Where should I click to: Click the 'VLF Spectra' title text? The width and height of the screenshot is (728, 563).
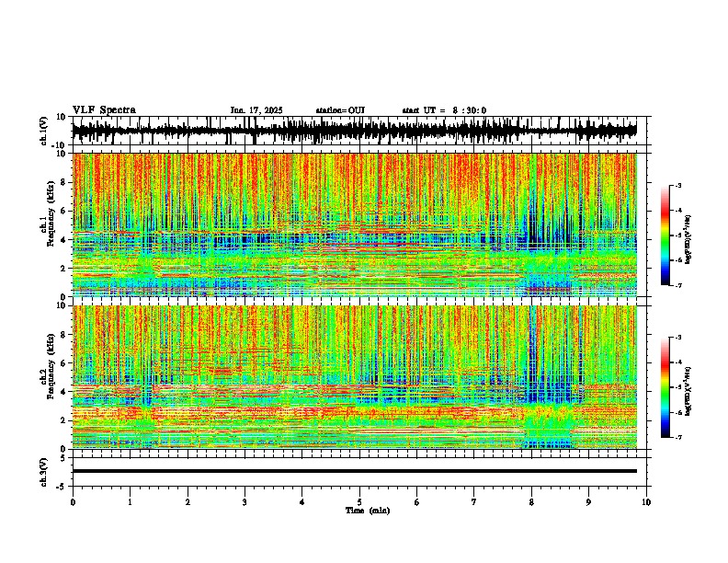pyautogui.click(x=104, y=110)
